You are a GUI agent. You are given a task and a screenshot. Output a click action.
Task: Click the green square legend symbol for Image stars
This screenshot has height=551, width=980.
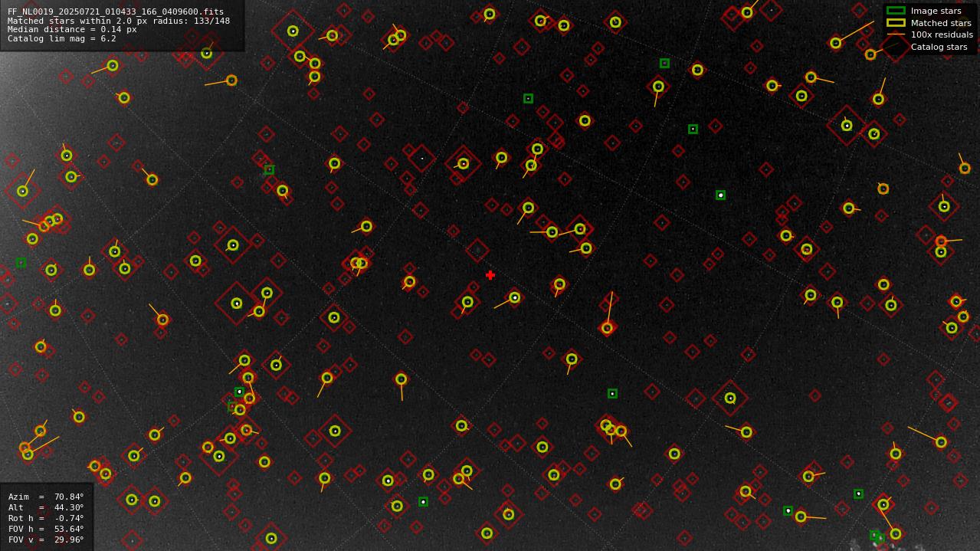coord(896,11)
